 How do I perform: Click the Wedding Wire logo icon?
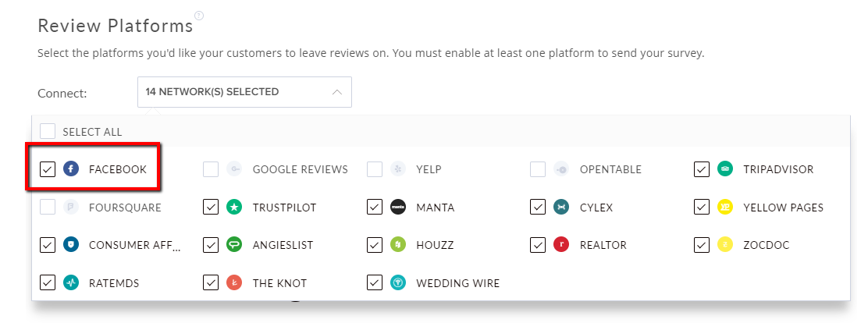pyautogui.click(x=398, y=283)
